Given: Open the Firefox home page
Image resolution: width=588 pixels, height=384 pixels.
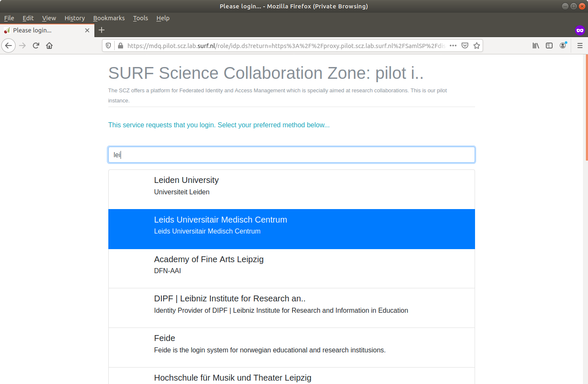Looking at the screenshot, I should pos(49,46).
